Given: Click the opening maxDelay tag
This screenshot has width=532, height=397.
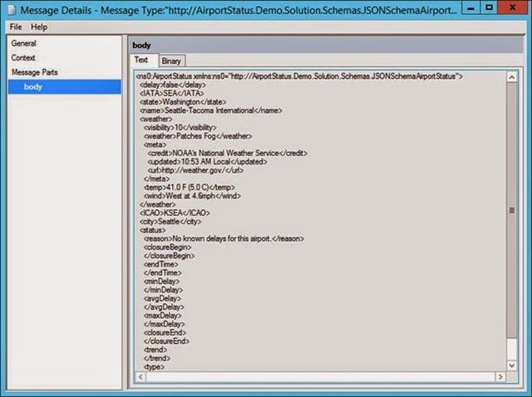Looking at the screenshot, I should (x=163, y=316).
